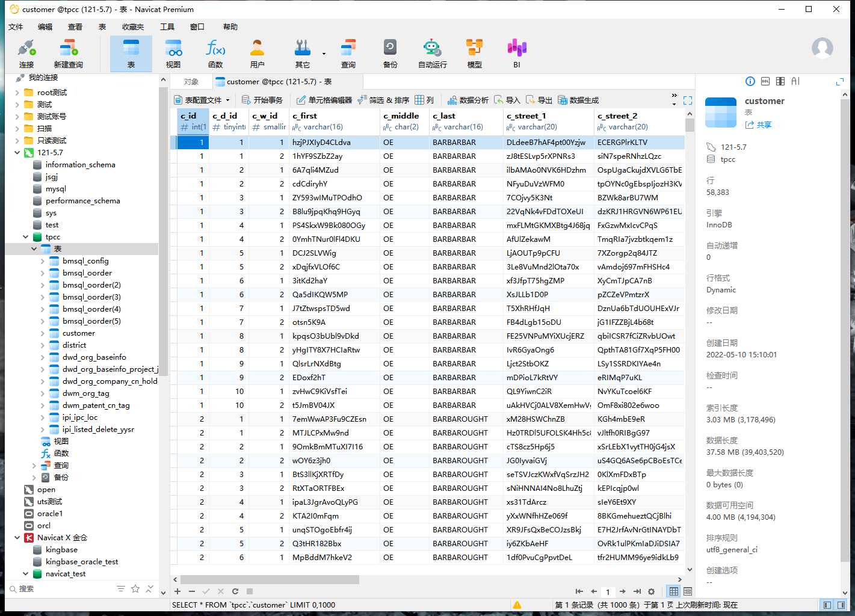Collapse the 表 tables node
Image resolution: width=855 pixels, height=616 pixels.
[34, 249]
